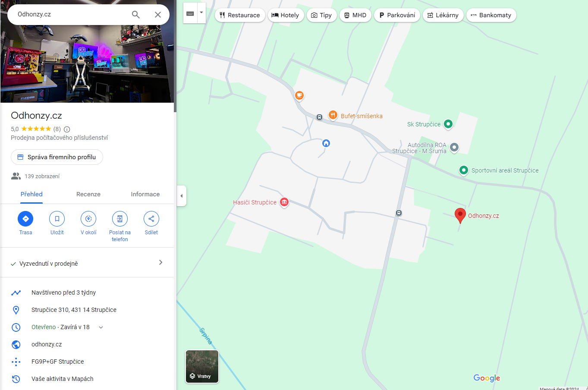Copy address Strupčice 310, 431 14 Strupčice
Image resolution: width=588 pixels, height=390 pixels.
point(74,310)
